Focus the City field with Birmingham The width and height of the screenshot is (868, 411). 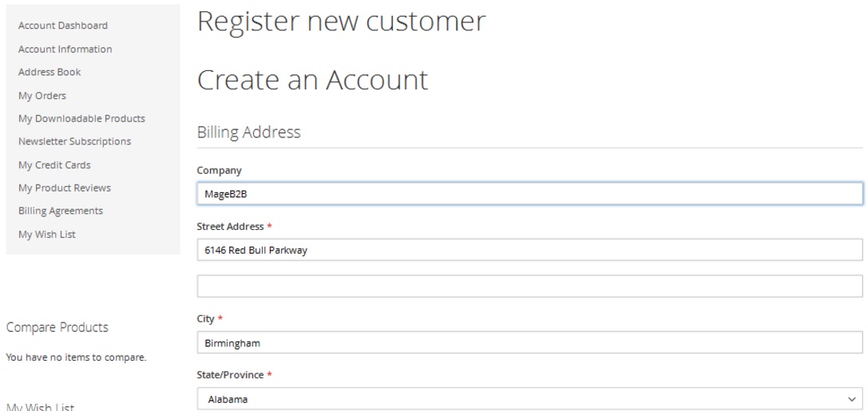tap(529, 343)
